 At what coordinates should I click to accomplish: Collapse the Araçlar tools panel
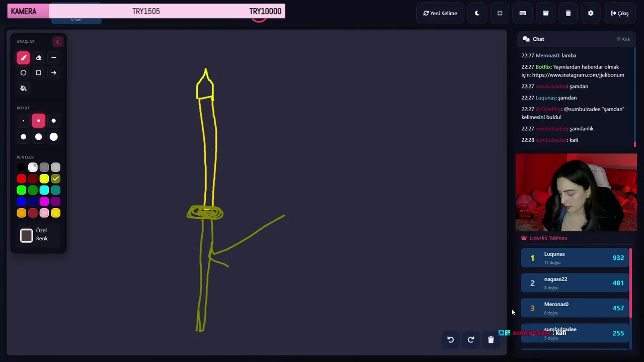pos(58,42)
